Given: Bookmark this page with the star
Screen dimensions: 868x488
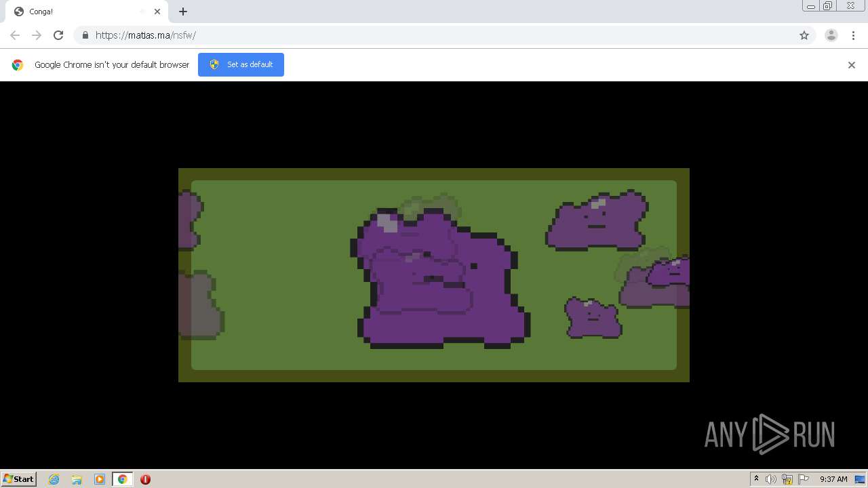Looking at the screenshot, I should (x=804, y=35).
